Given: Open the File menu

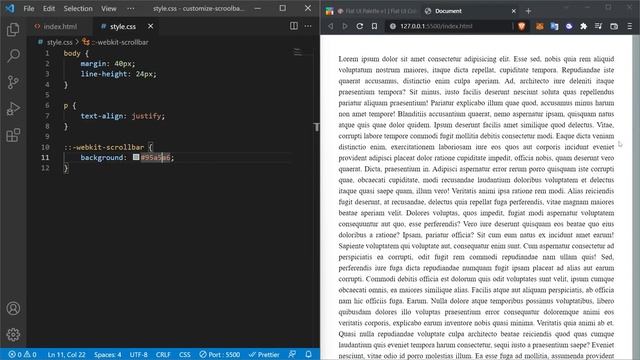Looking at the screenshot, I should click(29, 8).
